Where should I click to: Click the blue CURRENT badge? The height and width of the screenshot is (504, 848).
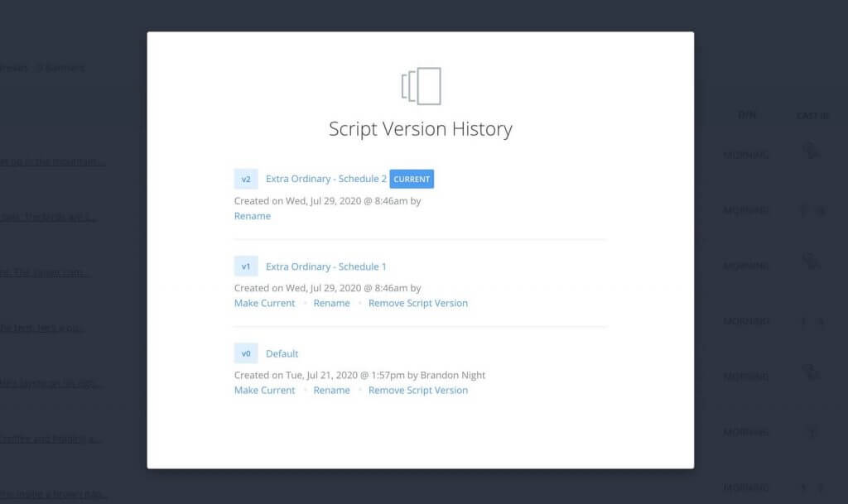412,179
